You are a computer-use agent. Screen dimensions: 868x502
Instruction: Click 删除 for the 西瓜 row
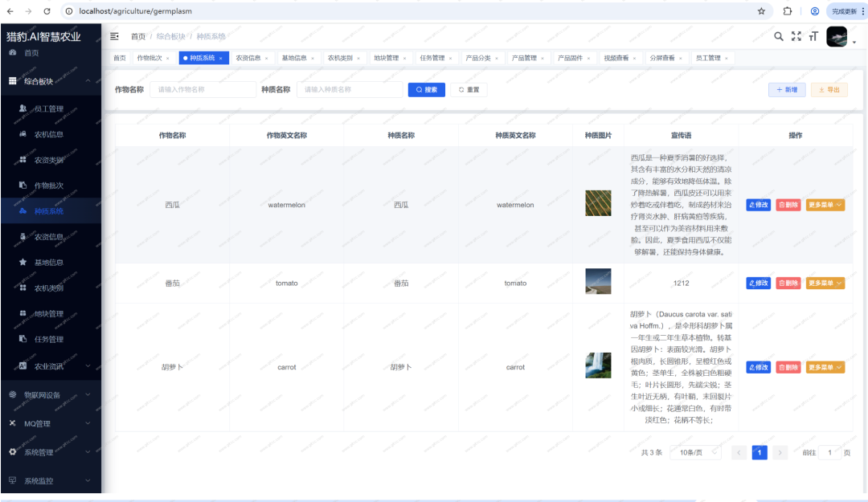(788, 205)
